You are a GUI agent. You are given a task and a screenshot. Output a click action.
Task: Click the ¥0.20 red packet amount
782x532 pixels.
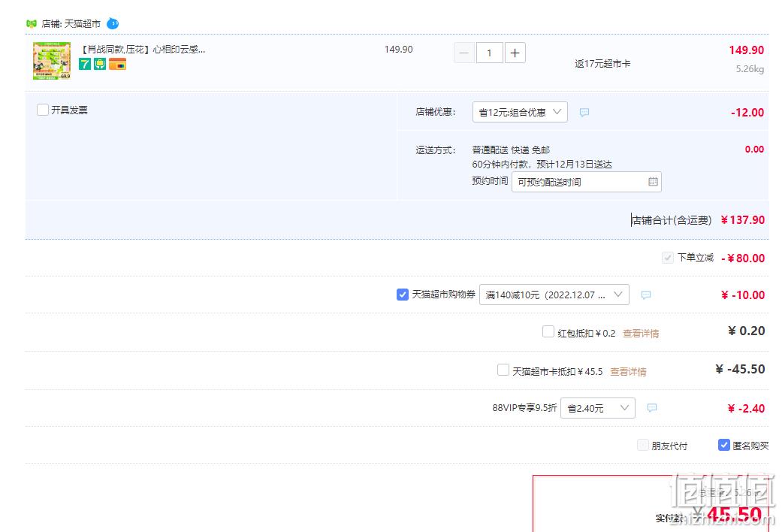[x=746, y=331]
